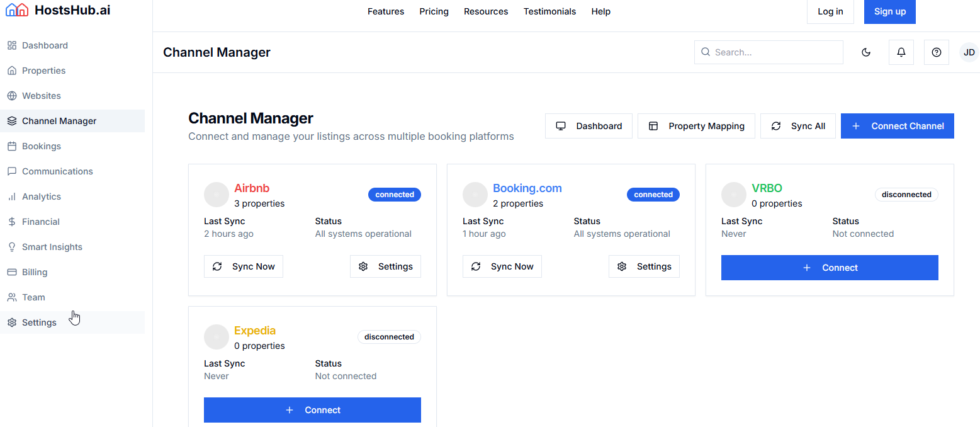Viewport: 980px width, 427px height.
Task: Select Testimonials from the top navigation
Action: tap(549, 11)
